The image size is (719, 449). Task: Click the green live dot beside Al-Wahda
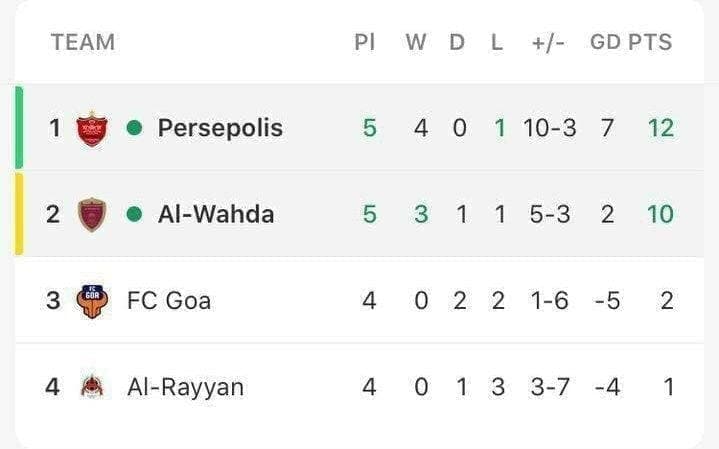point(134,214)
